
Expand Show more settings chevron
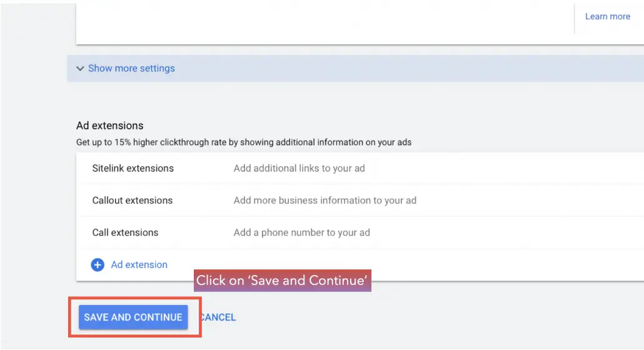point(80,69)
